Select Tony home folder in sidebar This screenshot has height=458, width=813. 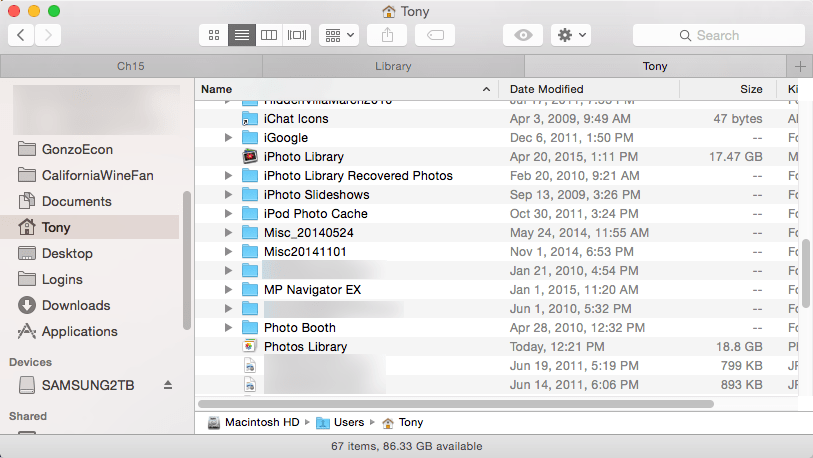coord(90,227)
